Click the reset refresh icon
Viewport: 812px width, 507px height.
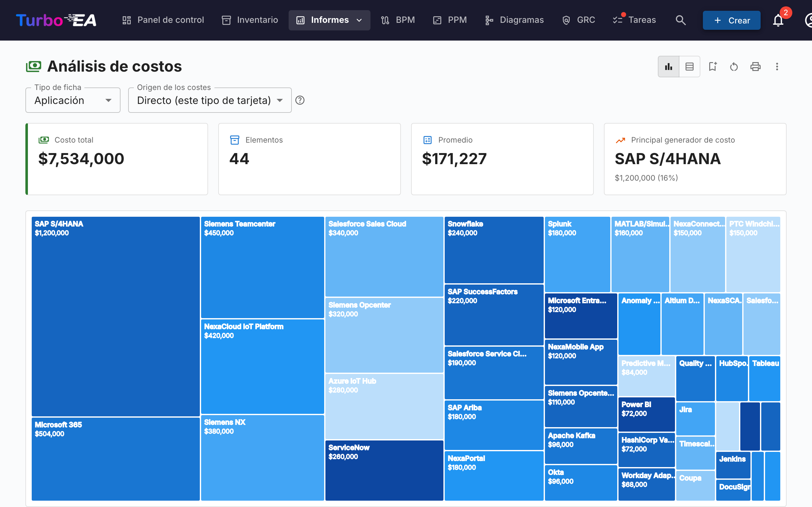[x=734, y=67]
